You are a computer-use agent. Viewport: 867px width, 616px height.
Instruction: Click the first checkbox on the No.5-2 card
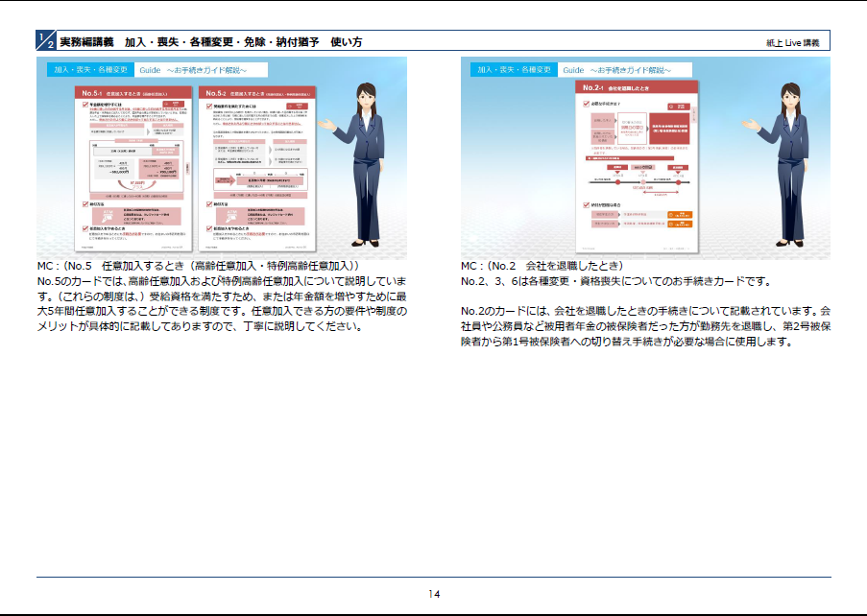tap(209, 104)
